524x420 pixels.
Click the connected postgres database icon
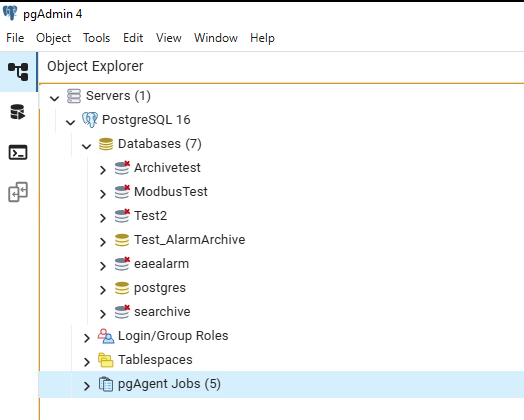pyautogui.click(x=122, y=288)
